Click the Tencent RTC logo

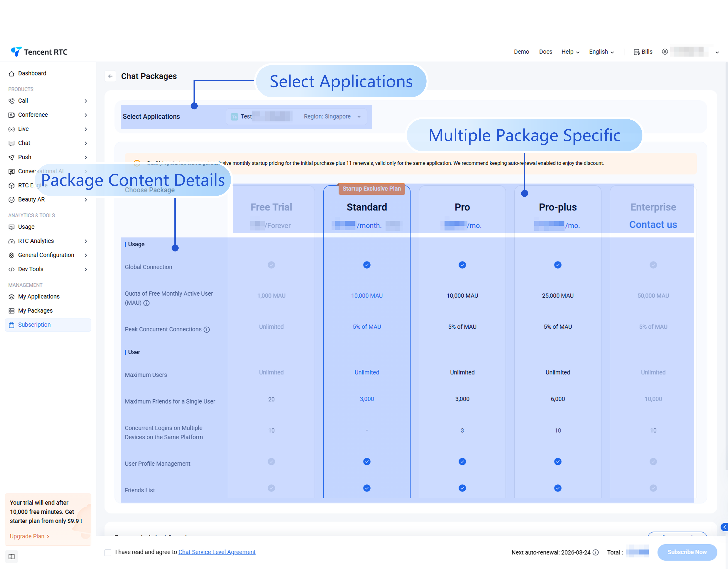(x=39, y=52)
